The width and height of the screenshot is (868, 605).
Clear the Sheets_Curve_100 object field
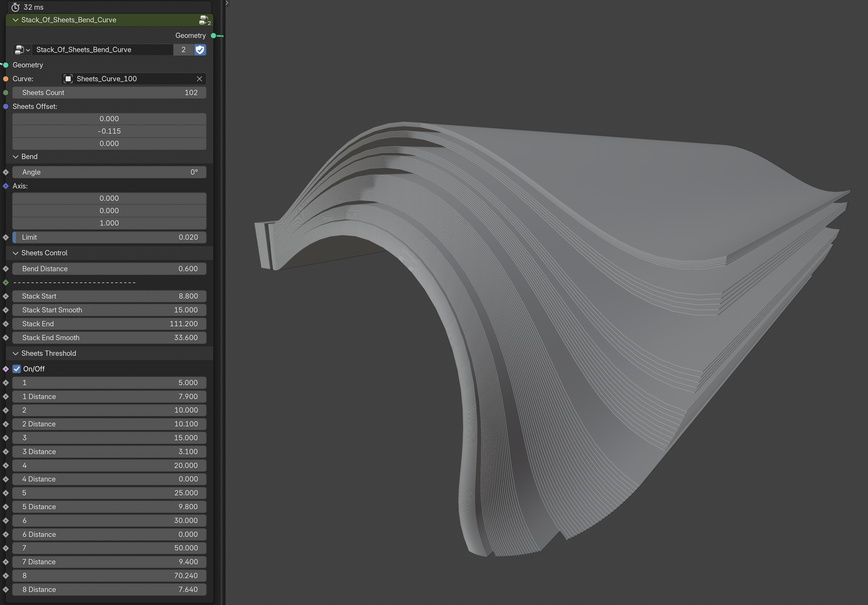tap(199, 79)
